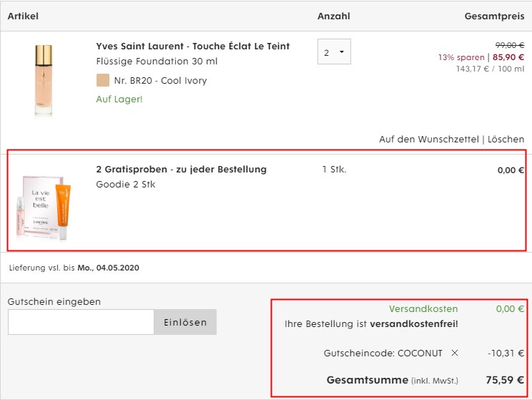Open Yves Saint Laurent Touche Éclat product title
The image size is (532, 400).
pos(193,47)
